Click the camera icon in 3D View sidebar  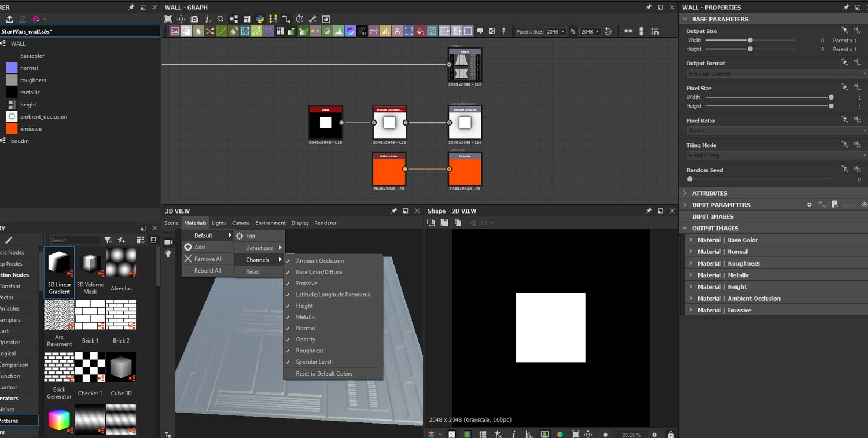click(168, 242)
